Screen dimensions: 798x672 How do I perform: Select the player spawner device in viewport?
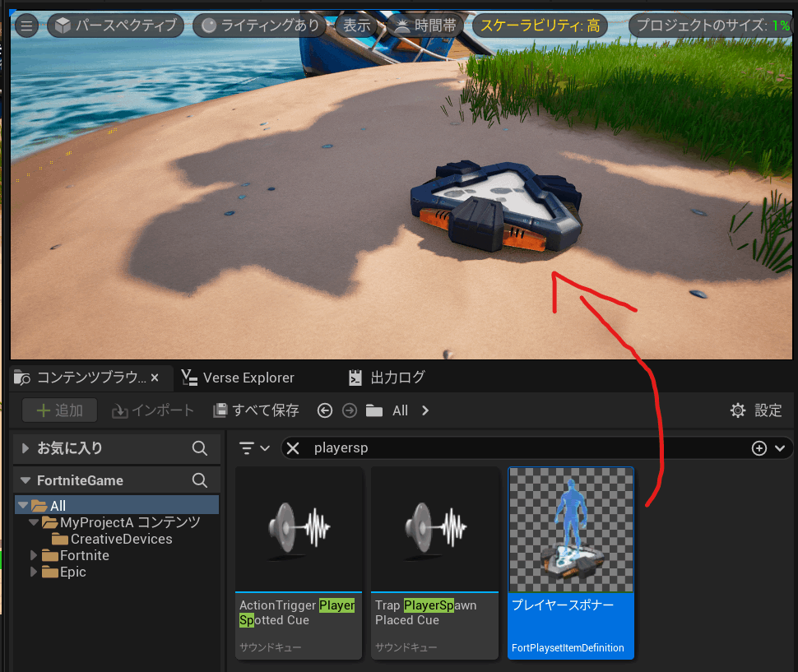[496, 206]
